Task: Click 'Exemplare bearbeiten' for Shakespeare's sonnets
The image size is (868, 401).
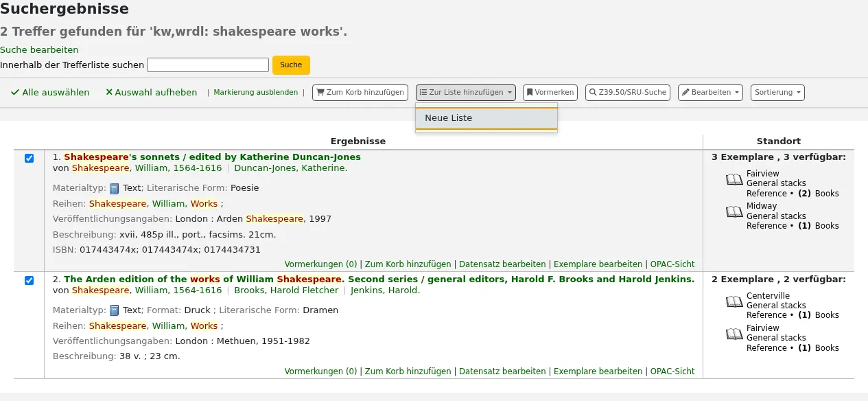Action: pos(598,264)
